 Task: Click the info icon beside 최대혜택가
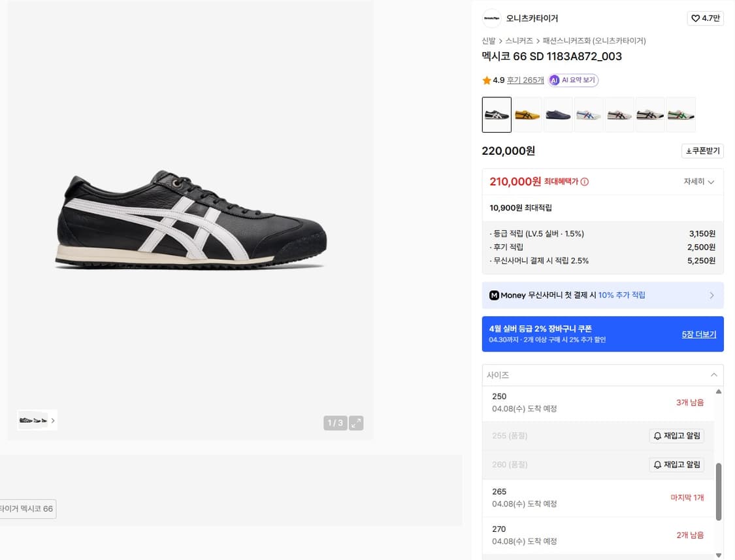(585, 182)
